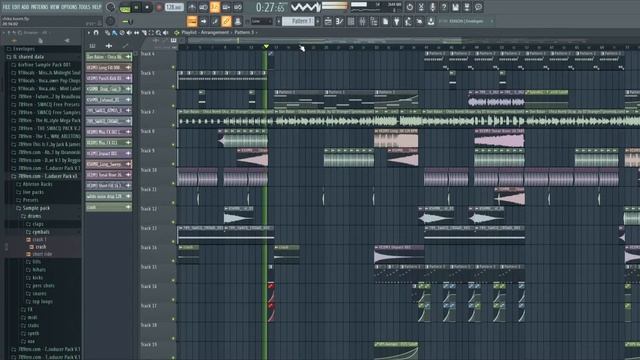The image size is (640, 360).
Task: Click the audio editor scissors icon
Action: tap(421, 7)
